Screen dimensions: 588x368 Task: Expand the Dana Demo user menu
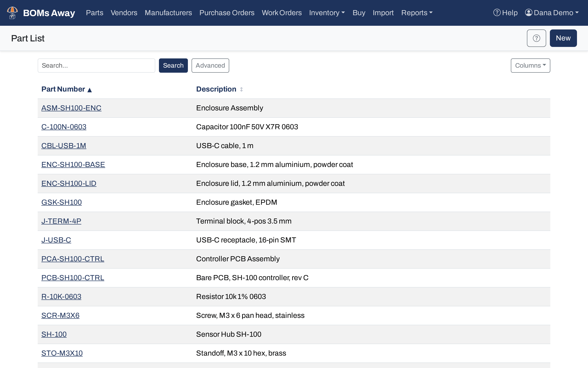(x=552, y=13)
